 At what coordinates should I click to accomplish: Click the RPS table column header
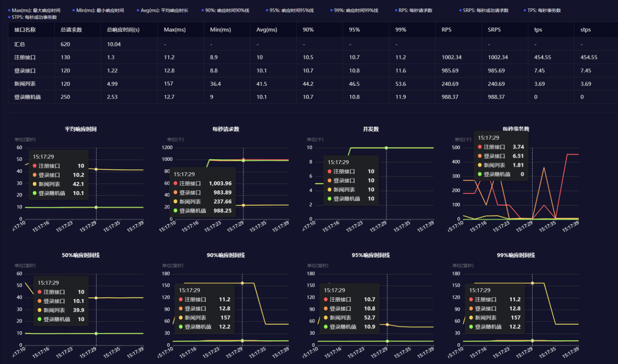point(447,30)
